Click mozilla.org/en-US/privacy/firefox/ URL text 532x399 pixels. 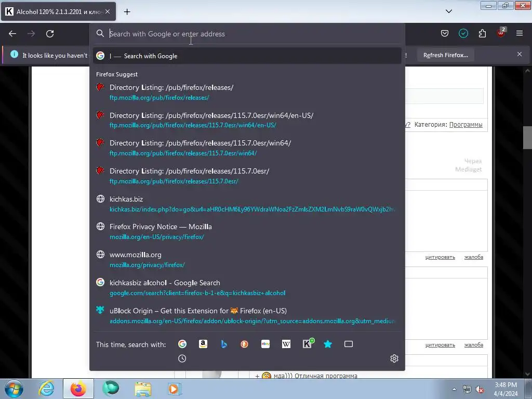(x=156, y=237)
